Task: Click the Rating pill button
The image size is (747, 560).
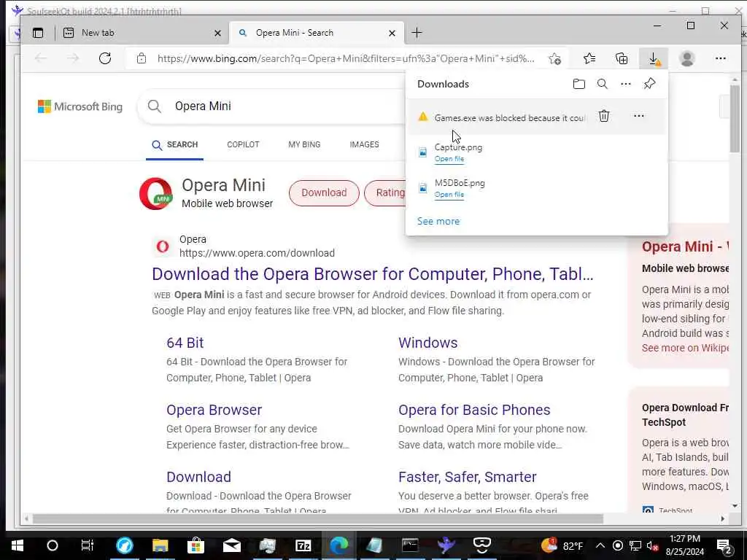Action: pos(385,192)
